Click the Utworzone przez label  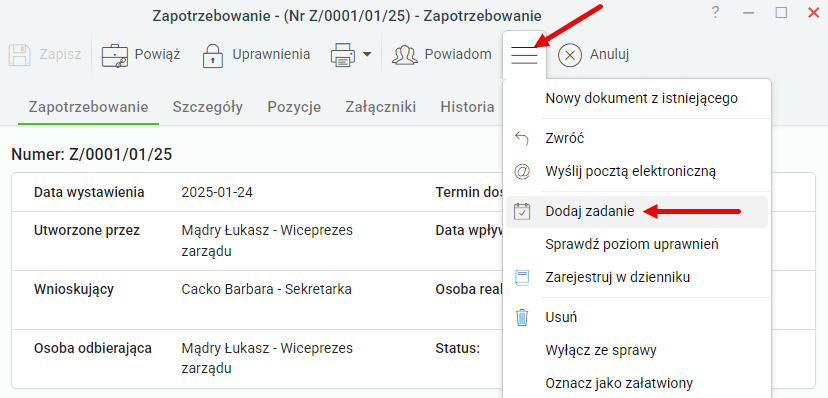coord(87,231)
